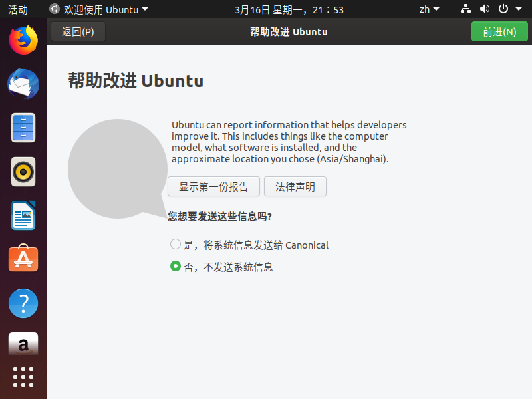Image resolution: width=532 pixels, height=399 pixels.
Task: Open Rhythmbox music player
Action: (x=23, y=172)
